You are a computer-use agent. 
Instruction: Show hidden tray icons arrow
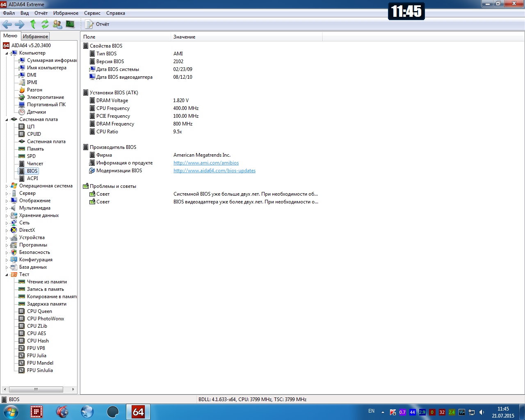pos(383,412)
